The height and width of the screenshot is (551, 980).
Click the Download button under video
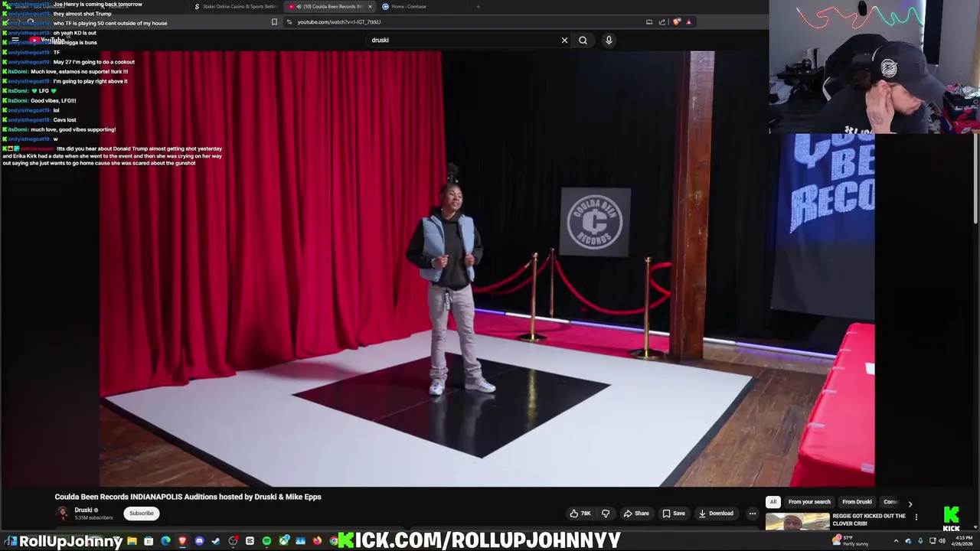pyautogui.click(x=716, y=514)
